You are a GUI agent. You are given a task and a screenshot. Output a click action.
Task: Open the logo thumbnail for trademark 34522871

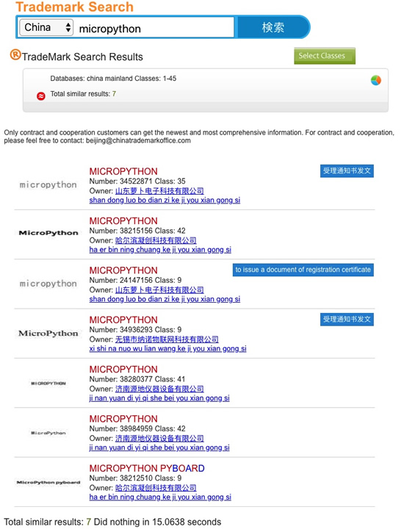(x=48, y=185)
